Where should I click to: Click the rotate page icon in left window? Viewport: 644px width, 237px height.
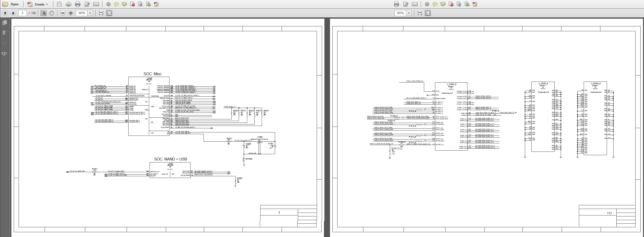(x=140, y=4)
